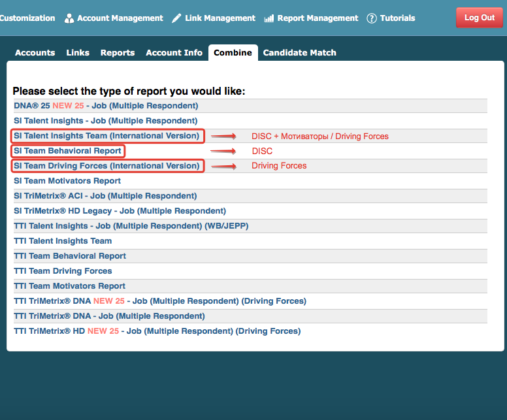Switch to the Links tab
Viewport: 507px width, 420px height.
click(x=78, y=53)
